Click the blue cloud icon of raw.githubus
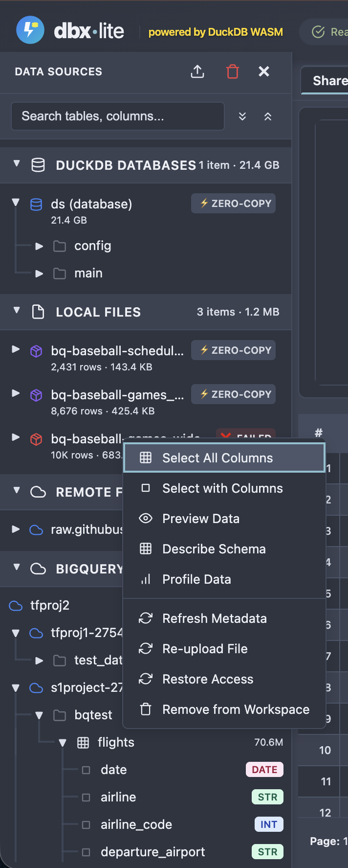 click(36, 530)
